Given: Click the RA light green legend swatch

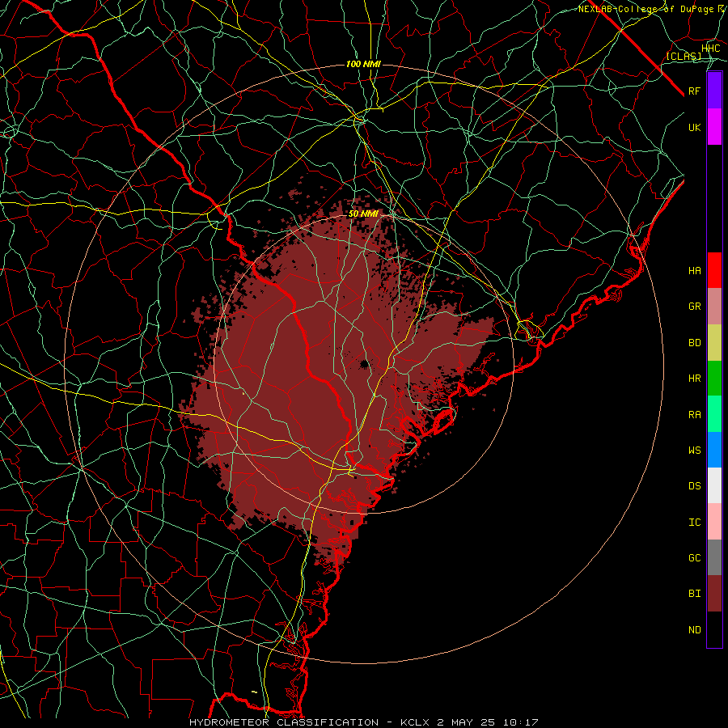Looking at the screenshot, I should [714, 413].
